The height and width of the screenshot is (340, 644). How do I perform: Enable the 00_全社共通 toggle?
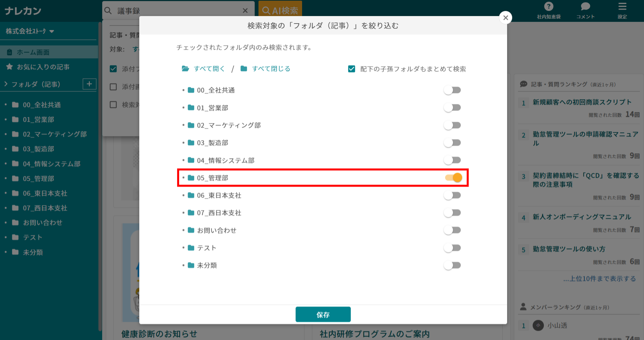[x=452, y=90]
